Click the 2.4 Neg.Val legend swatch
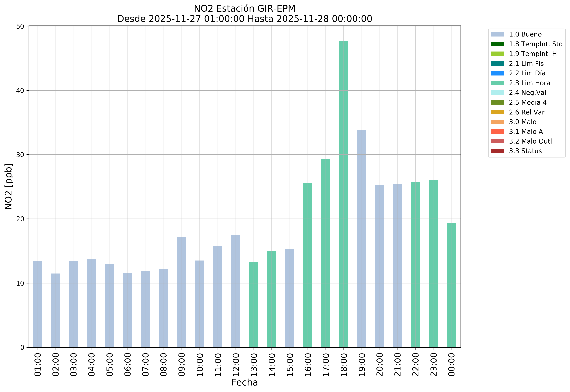The image size is (570, 392). pos(497,93)
